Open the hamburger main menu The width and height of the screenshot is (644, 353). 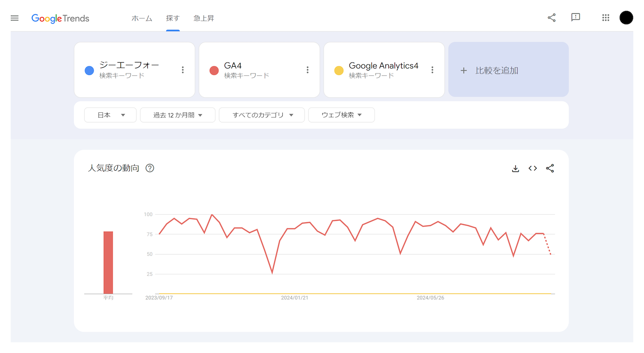[15, 18]
